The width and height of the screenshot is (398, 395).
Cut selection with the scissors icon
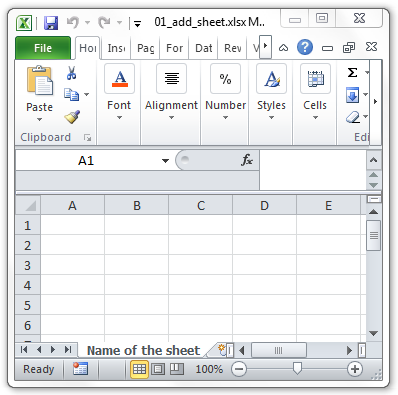pos(71,73)
